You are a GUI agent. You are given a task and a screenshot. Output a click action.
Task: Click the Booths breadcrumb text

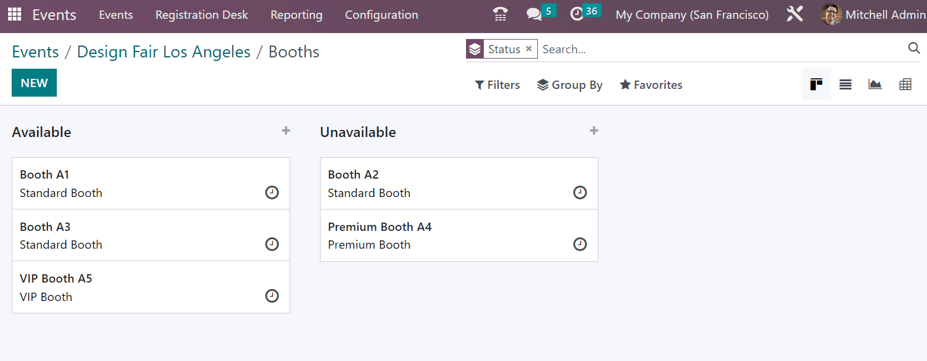click(x=294, y=52)
